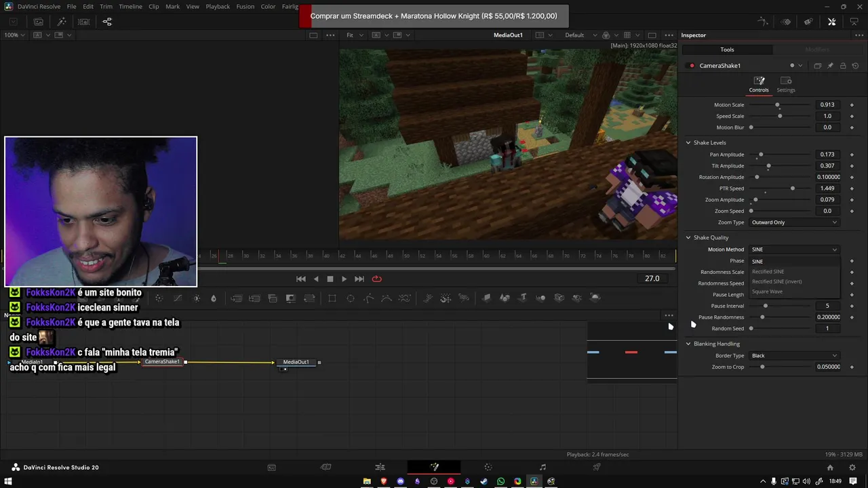Open the Timeline menu
868x488 pixels.
pos(130,6)
